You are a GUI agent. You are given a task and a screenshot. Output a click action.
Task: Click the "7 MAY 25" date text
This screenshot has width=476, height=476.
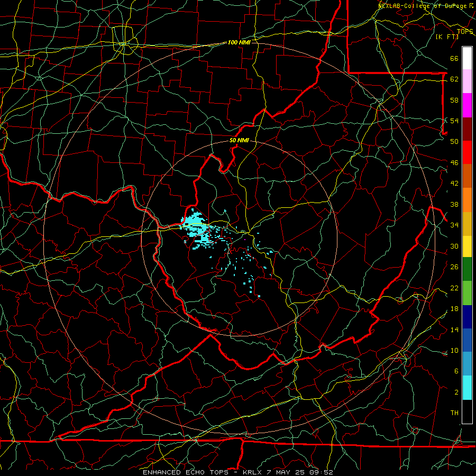coord(286,472)
